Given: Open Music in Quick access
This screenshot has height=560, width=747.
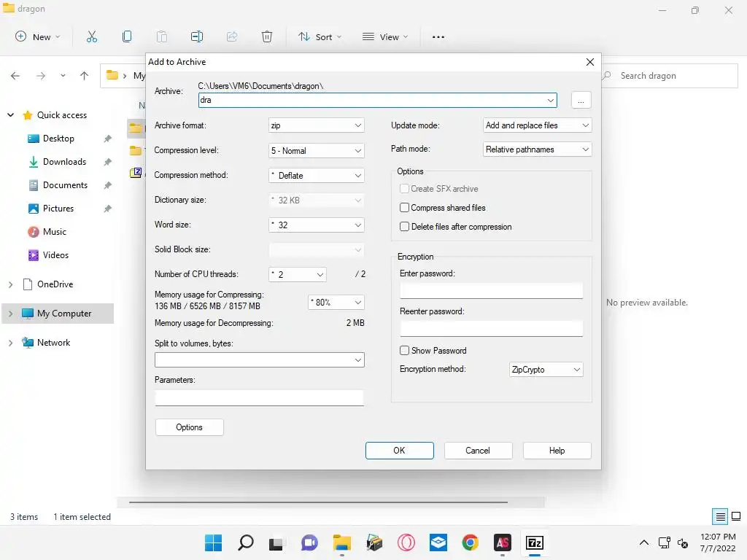Looking at the screenshot, I should (x=54, y=232).
